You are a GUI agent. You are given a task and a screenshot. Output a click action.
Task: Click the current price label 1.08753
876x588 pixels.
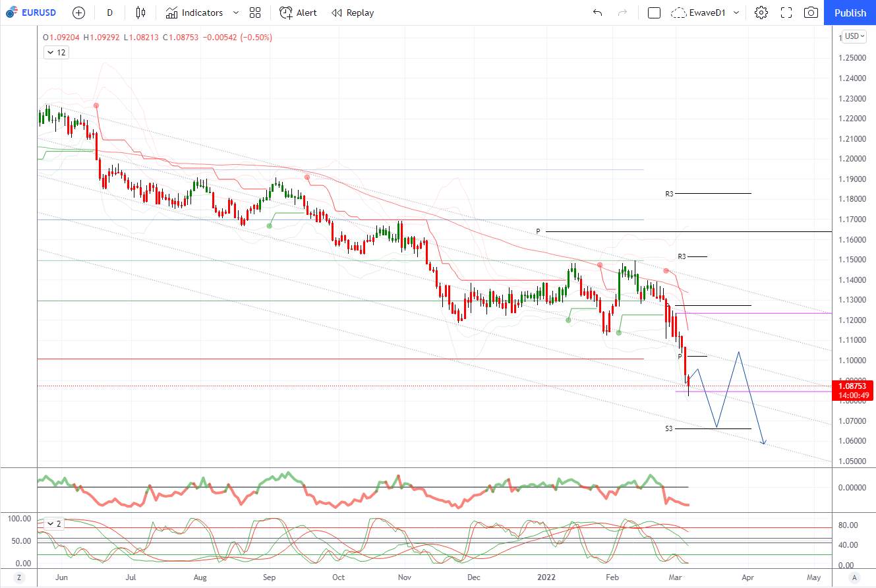tap(854, 386)
